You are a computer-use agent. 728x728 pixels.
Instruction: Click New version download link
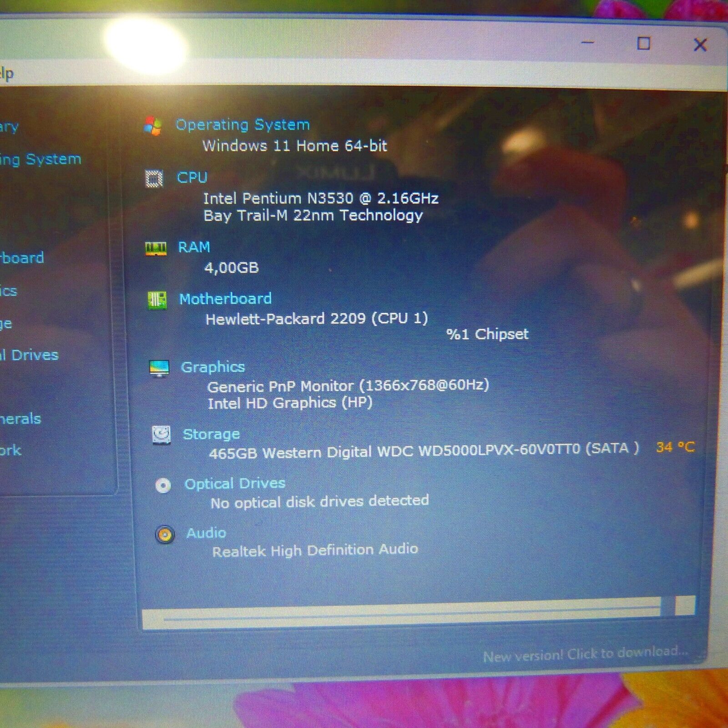pos(586,654)
